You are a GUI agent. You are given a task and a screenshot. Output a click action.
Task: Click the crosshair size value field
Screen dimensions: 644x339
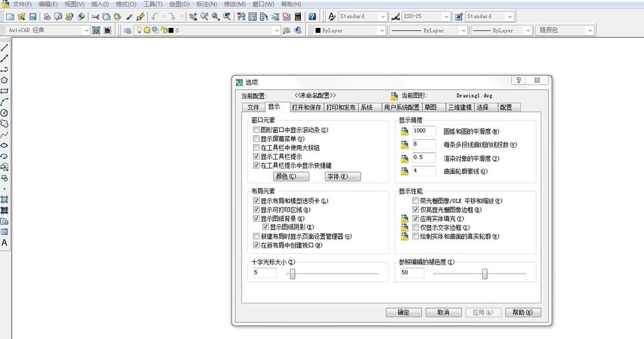265,273
